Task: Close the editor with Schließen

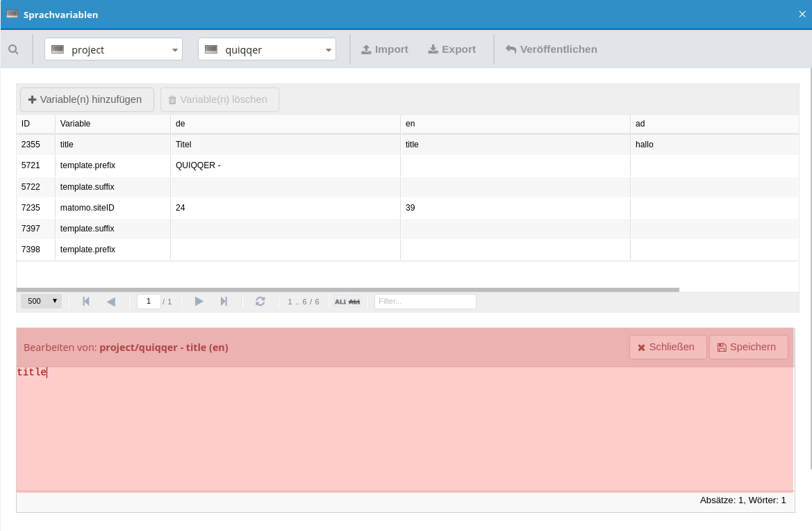Action: (x=667, y=347)
